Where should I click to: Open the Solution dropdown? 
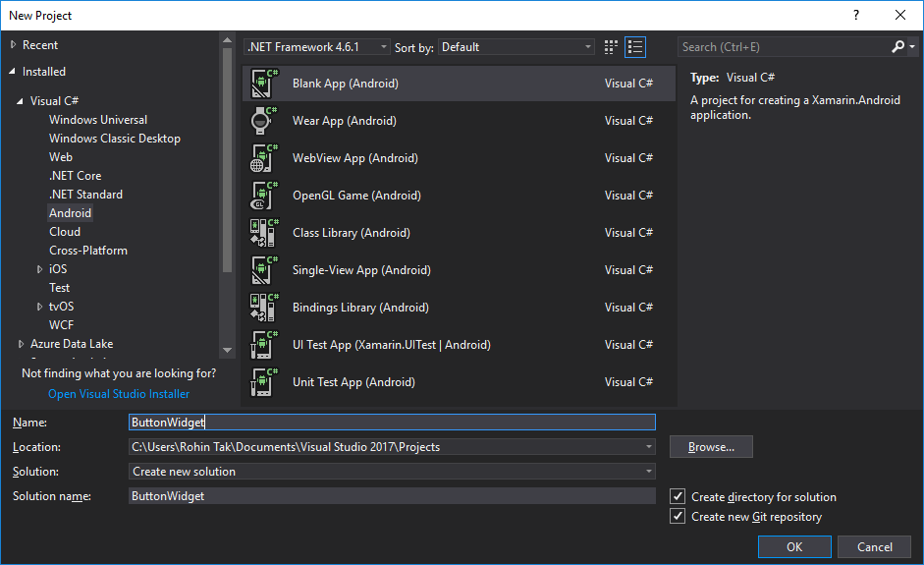pyautogui.click(x=392, y=472)
